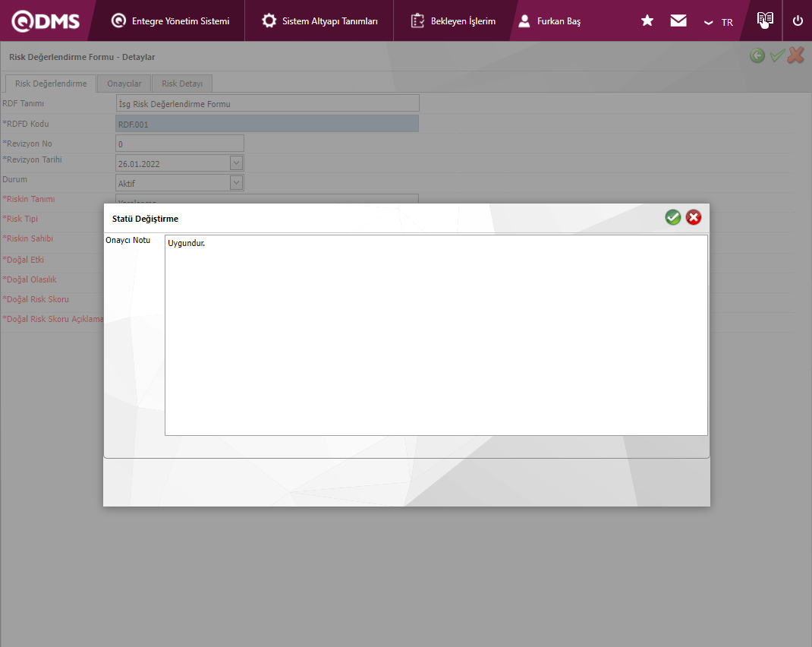
Task: Open Bekleyen İşlerim menu
Action: click(x=453, y=21)
